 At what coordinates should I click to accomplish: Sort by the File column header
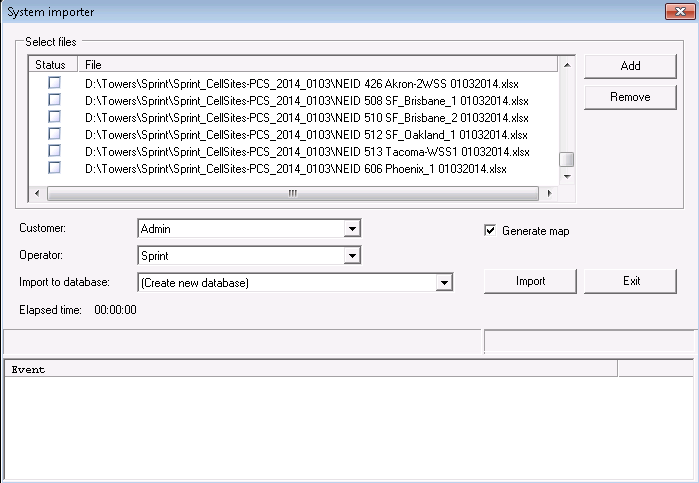pyautogui.click(x=300, y=65)
